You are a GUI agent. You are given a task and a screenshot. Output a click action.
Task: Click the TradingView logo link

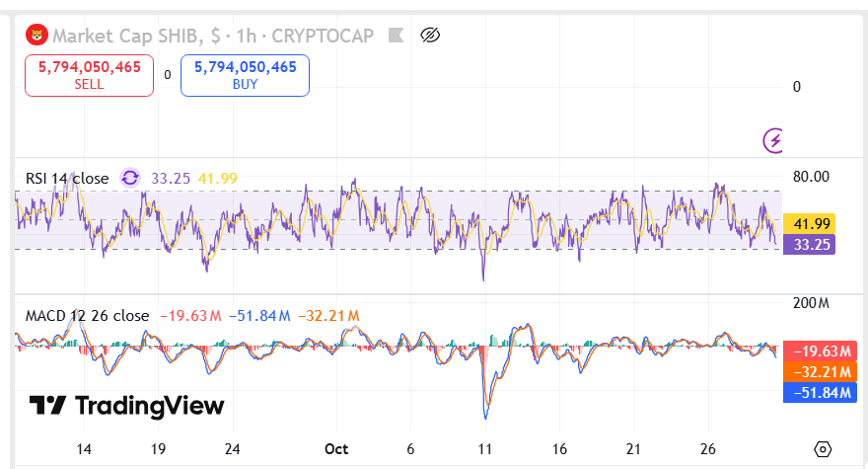pyautogui.click(x=127, y=406)
